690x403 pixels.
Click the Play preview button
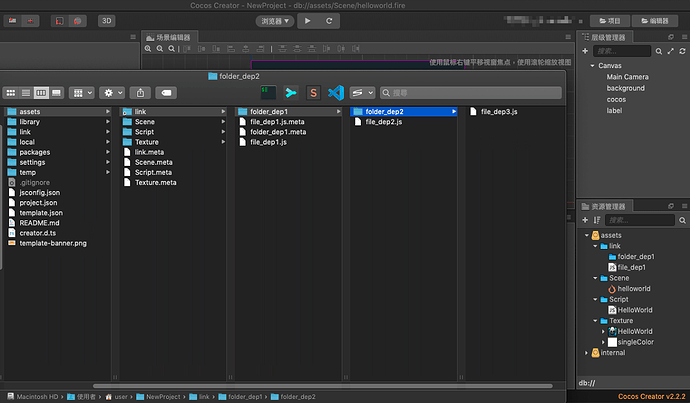[308, 21]
